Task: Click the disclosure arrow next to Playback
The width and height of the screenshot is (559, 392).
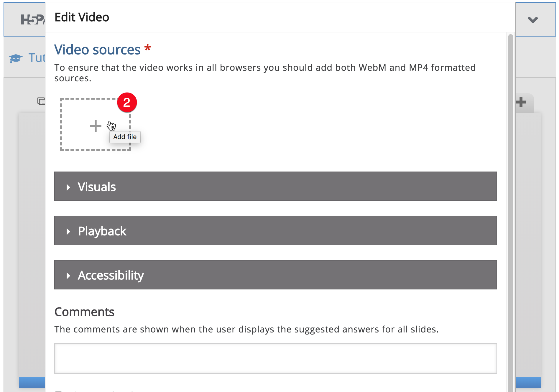Action: coord(68,231)
